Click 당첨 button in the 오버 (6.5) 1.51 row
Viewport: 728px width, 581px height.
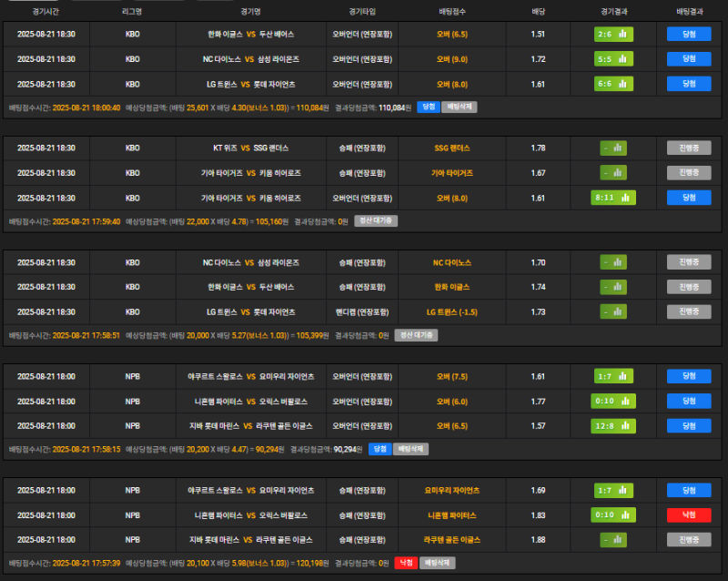(x=689, y=34)
